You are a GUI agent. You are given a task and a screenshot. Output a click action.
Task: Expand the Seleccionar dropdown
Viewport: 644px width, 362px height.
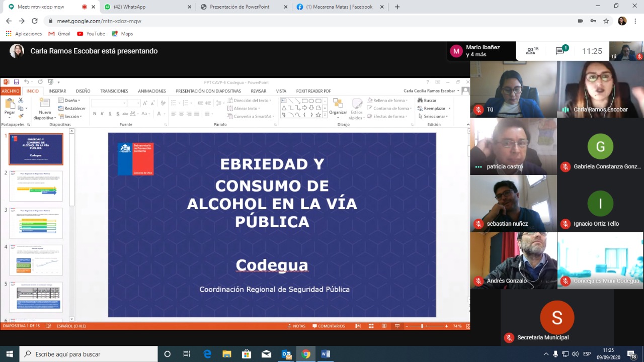(x=434, y=116)
